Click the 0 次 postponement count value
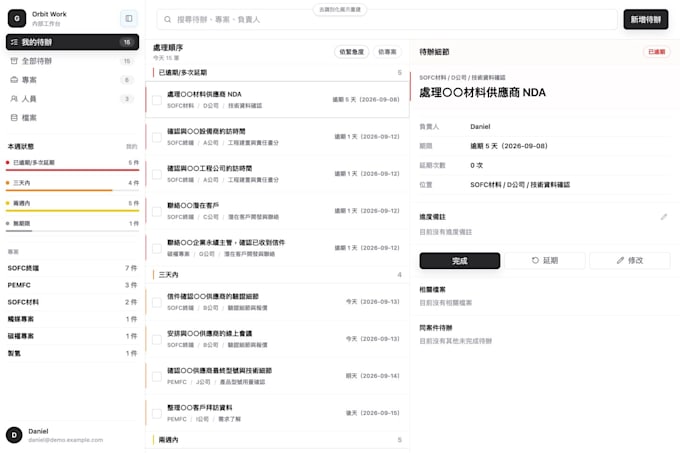Screen dimensions: 680x453 tap(476, 165)
